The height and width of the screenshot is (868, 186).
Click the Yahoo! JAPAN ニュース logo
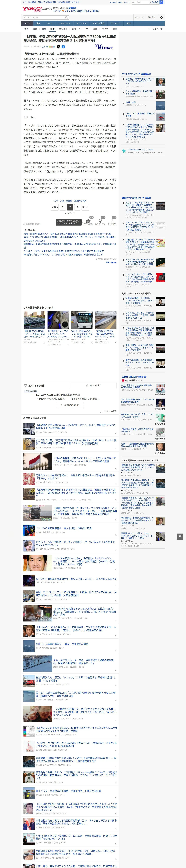click(37, 9)
